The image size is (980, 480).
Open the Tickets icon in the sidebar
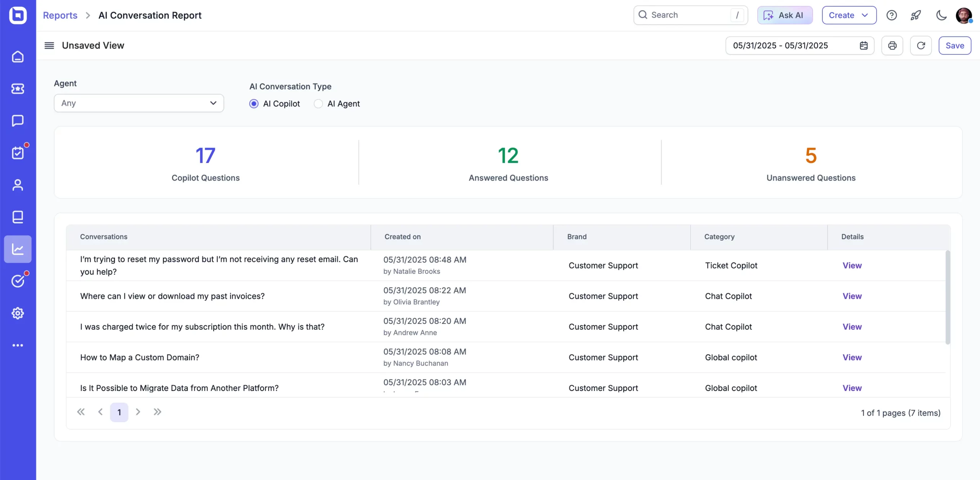pos(18,89)
